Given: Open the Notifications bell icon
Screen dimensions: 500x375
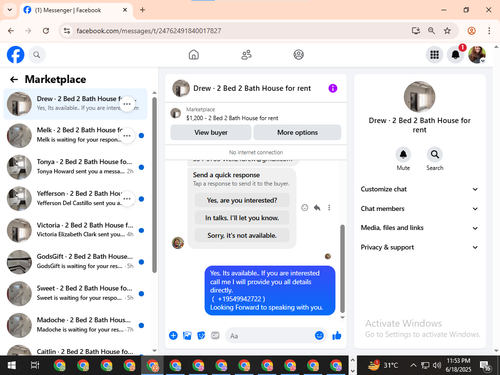Looking at the screenshot, I should [455, 55].
